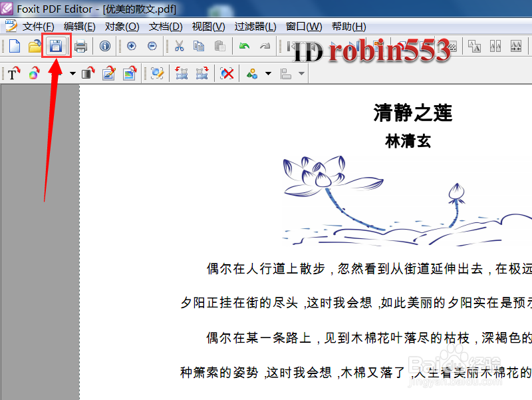Paste from clipboard icon
The width and height of the screenshot is (532, 400).
[220, 46]
